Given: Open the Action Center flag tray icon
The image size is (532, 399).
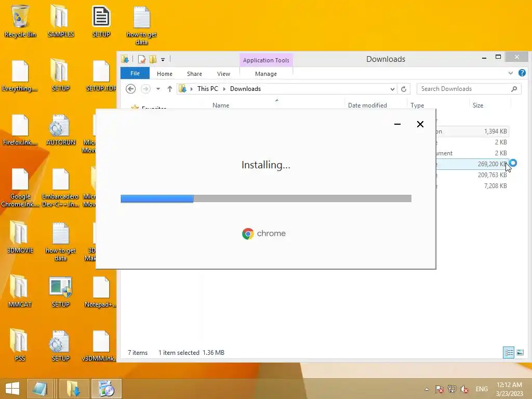Looking at the screenshot, I should 440,389.
